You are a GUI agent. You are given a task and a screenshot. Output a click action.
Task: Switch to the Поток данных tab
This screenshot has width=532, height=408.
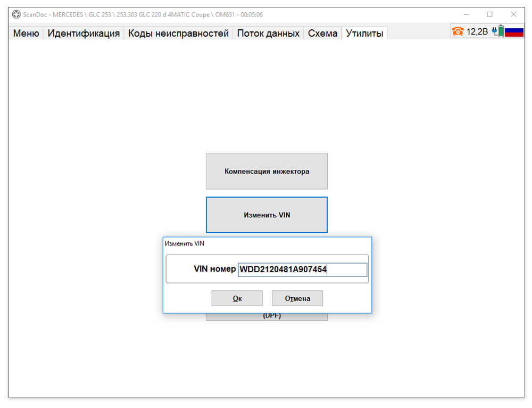(268, 34)
